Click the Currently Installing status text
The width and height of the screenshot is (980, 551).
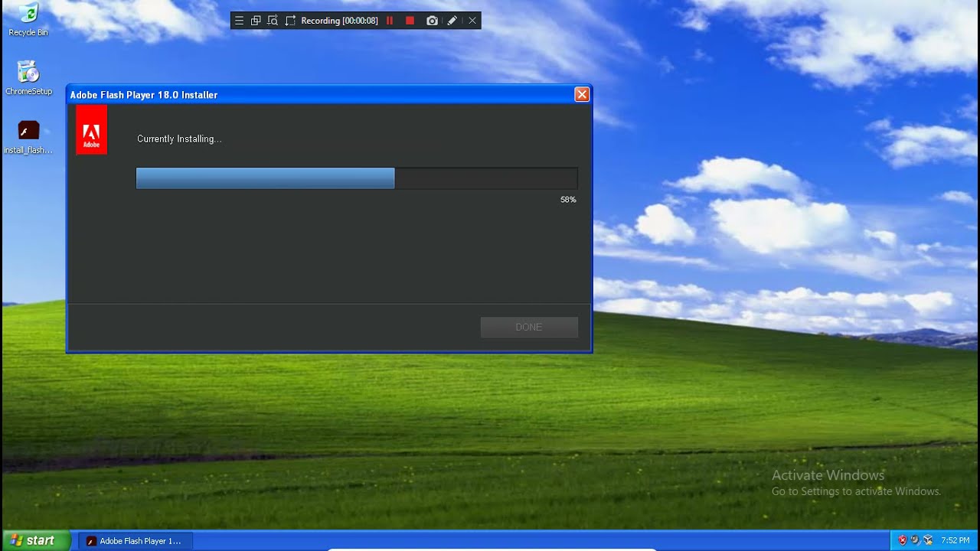pyautogui.click(x=179, y=139)
